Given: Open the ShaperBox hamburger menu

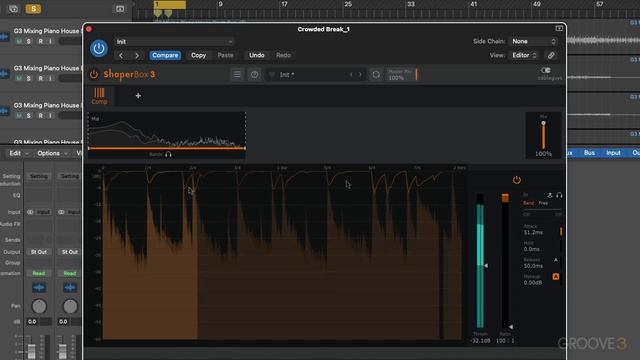Looking at the screenshot, I should 237,74.
